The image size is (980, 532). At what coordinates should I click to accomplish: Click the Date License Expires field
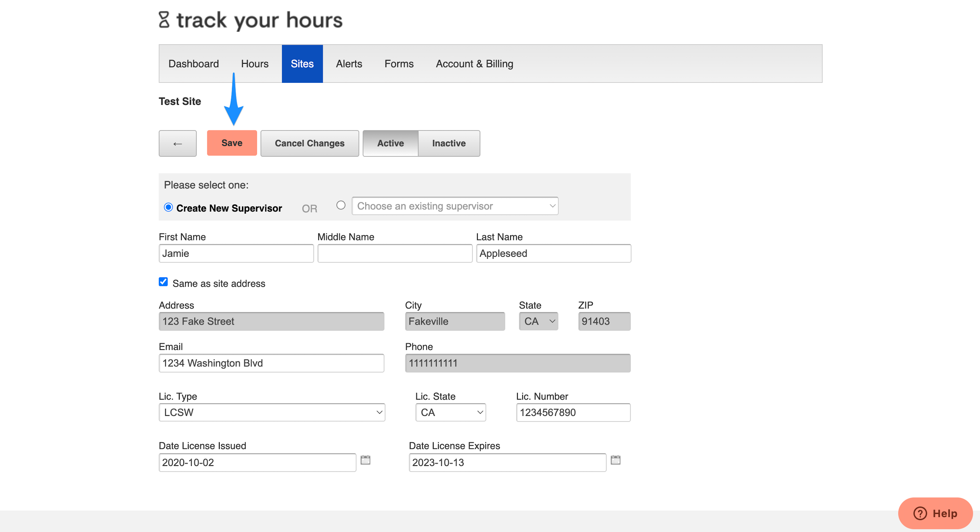click(x=507, y=463)
